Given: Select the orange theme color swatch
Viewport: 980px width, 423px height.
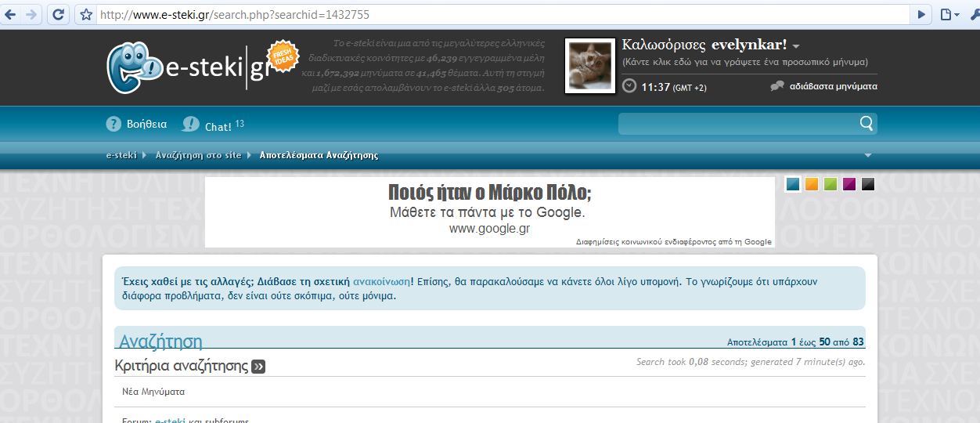Looking at the screenshot, I should (812, 184).
